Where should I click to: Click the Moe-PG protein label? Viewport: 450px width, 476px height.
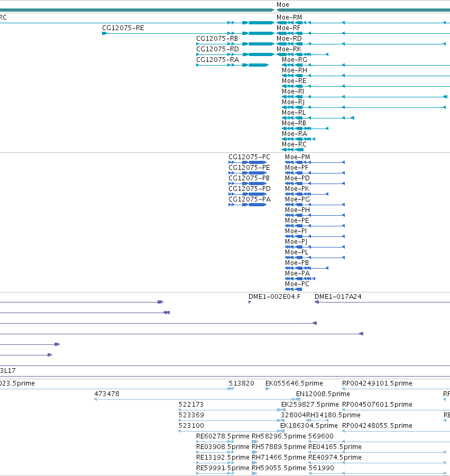297,199
